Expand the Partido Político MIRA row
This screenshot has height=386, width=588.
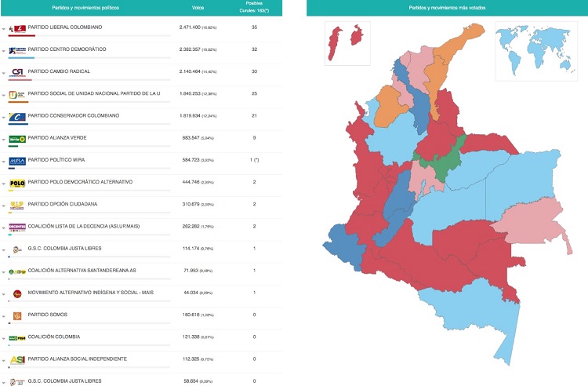click(4, 162)
